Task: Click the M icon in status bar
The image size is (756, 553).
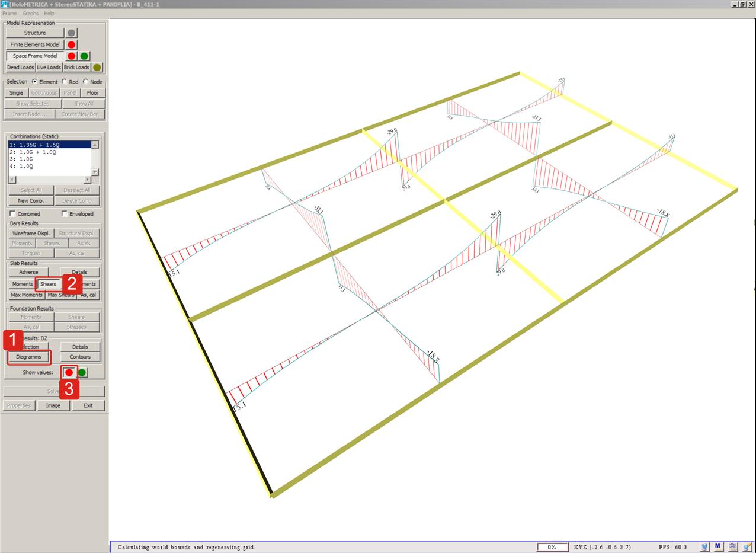Action: click(717, 546)
